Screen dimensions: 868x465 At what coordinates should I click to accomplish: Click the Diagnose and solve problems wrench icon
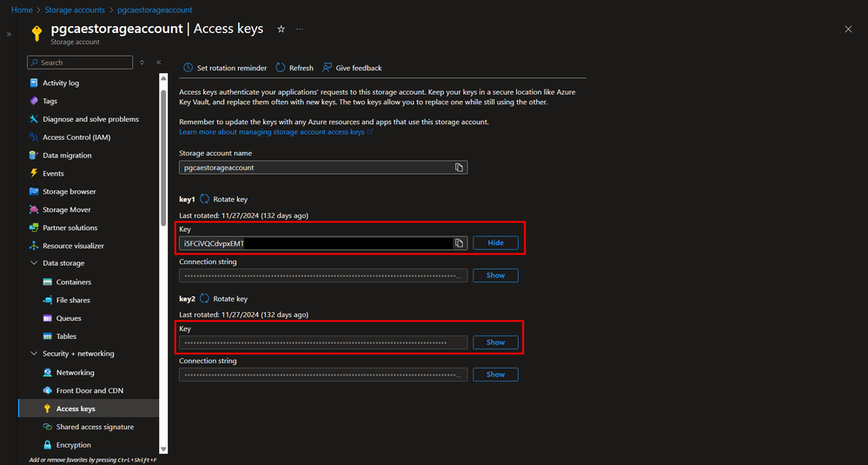34,119
